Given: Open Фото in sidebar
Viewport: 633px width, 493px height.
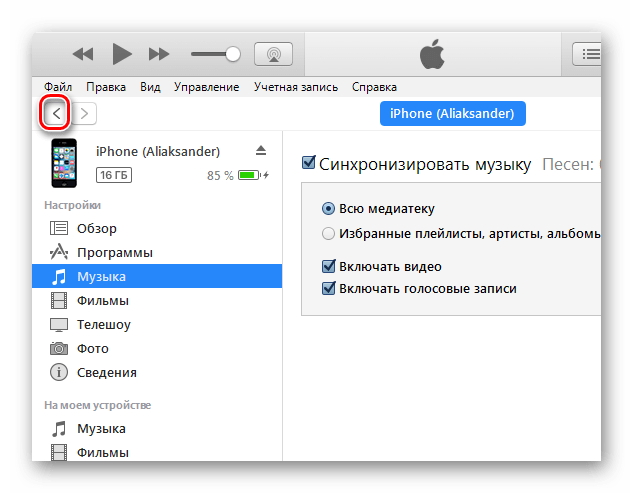Looking at the screenshot, I should [x=157, y=348].
